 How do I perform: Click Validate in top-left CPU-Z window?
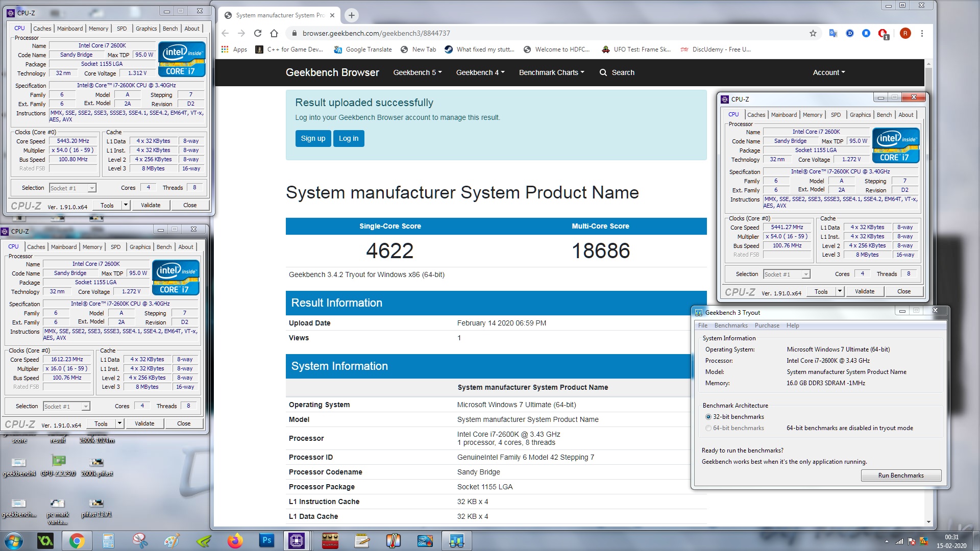click(151, 205)
